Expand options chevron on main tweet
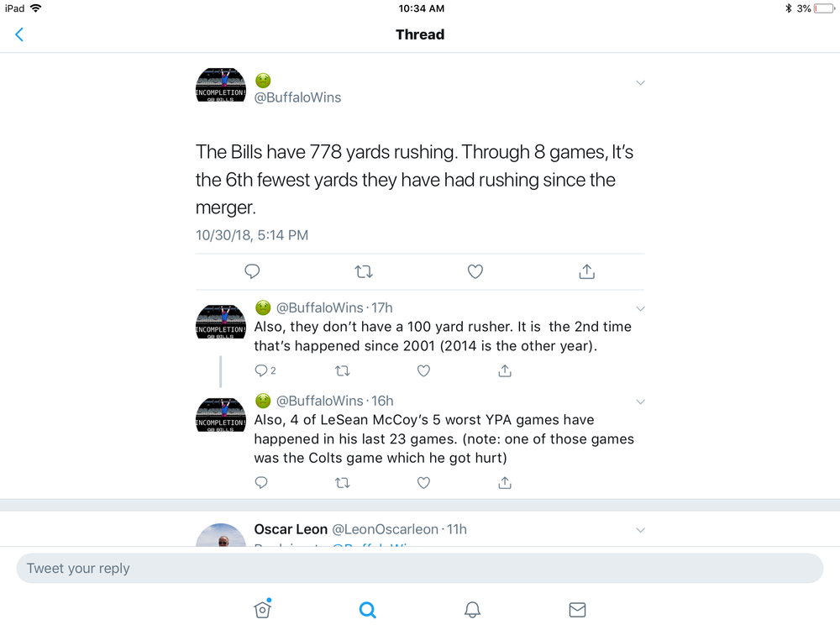This screenshot has width=840, height=630. point(640,82)
